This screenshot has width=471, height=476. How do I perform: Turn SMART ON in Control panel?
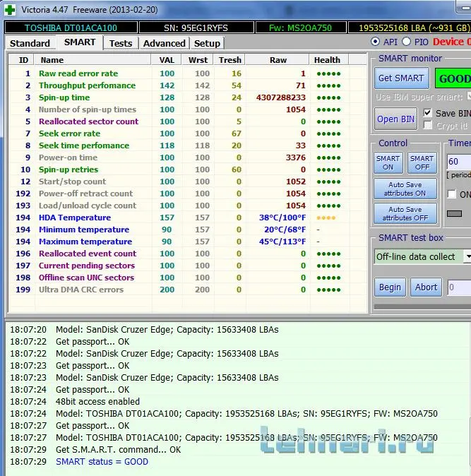(x=388, y=162)
